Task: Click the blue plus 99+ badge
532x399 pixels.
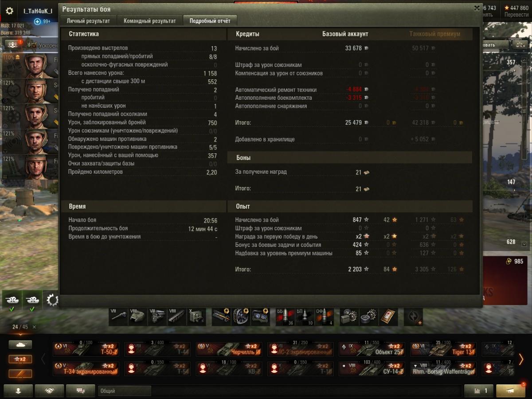Action: coord(42,21)
